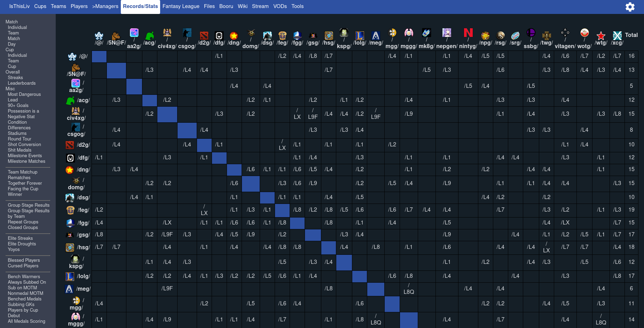Click the csgog logo in column header
The height and width of the screenshot is (328, 644).
pyautogui.click(x=187, y=32)
